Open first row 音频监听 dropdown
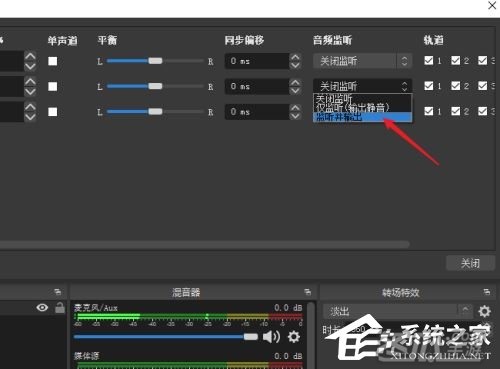Image resolution: width=500 pixels, height=369 pixels. click(x=362, y=61)
